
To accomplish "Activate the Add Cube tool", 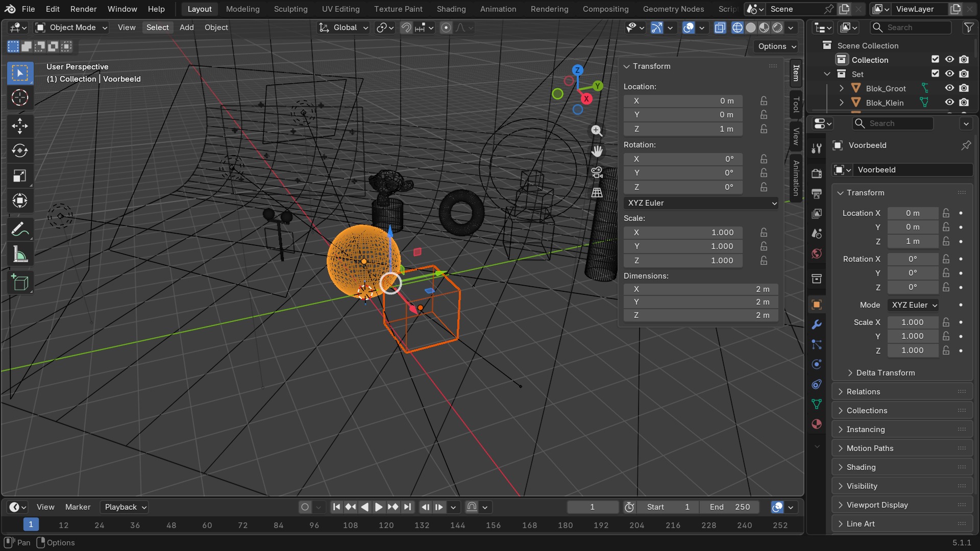I will click(20, 283).
